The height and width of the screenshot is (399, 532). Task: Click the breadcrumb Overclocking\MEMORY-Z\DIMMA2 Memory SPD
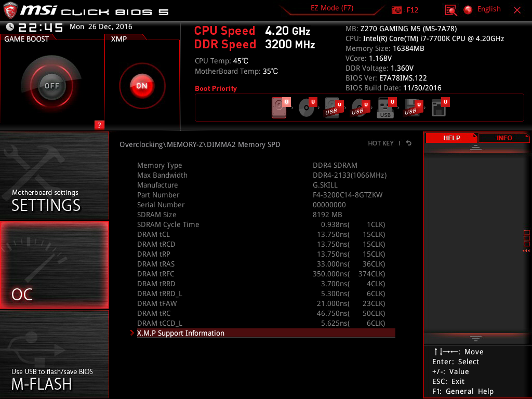coord(200,144)
